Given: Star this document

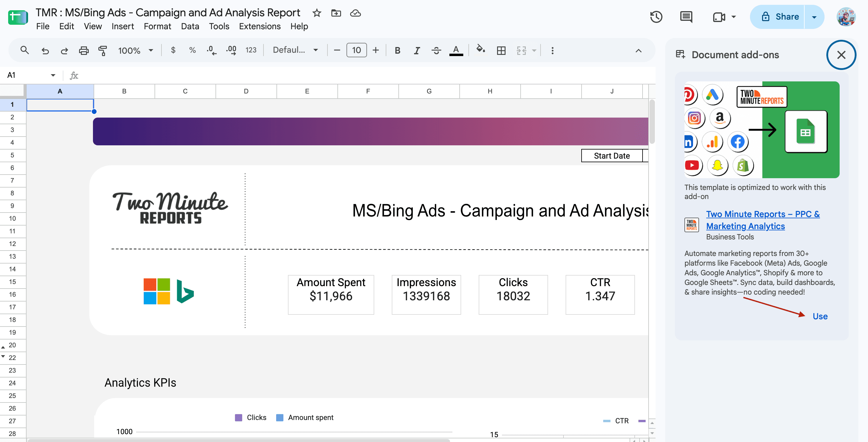Looking at the screenshot, I should 316,13.
